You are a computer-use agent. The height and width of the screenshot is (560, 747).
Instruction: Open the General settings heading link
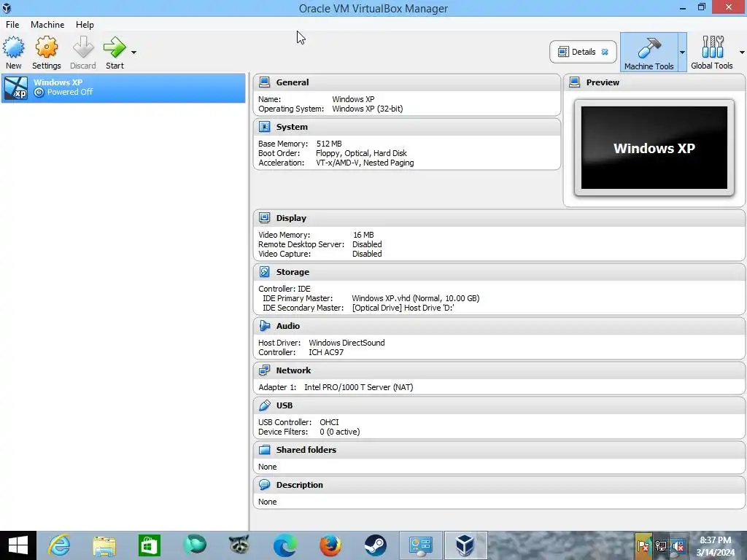click(292, 82)
